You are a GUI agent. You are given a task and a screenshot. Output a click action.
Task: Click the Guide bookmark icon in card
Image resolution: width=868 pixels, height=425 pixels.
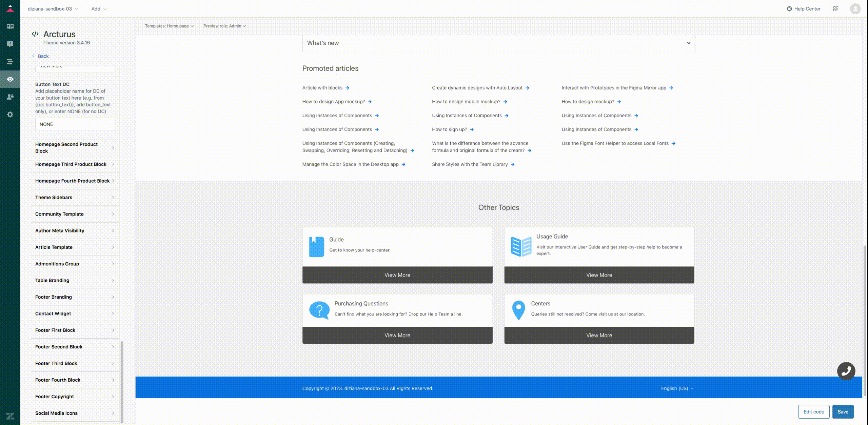tap(317, 246)
